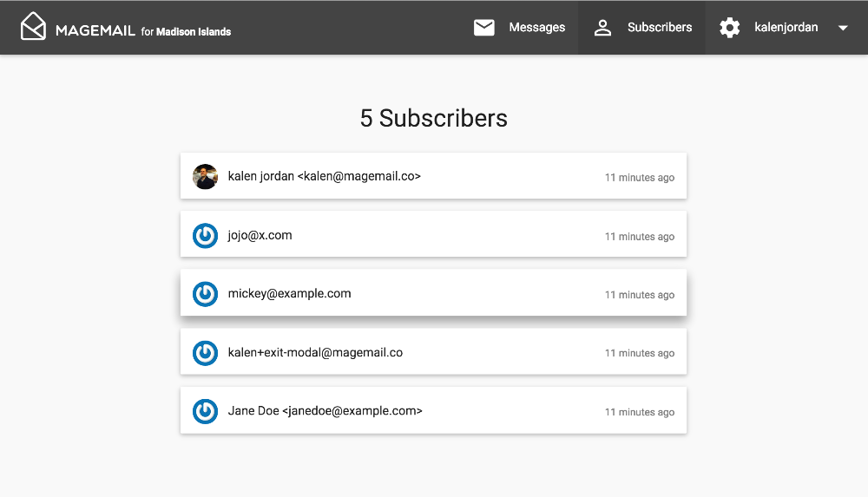Go to the Messages tab
Image resolution: width=868 pixels, height=497 pixels.
tap(536, 28)
